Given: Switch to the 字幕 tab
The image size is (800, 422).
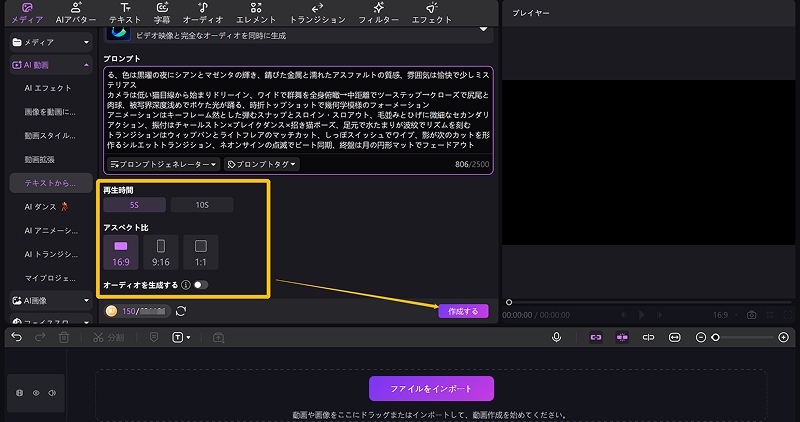Looking at the screenshot, I should pos(162,13).
